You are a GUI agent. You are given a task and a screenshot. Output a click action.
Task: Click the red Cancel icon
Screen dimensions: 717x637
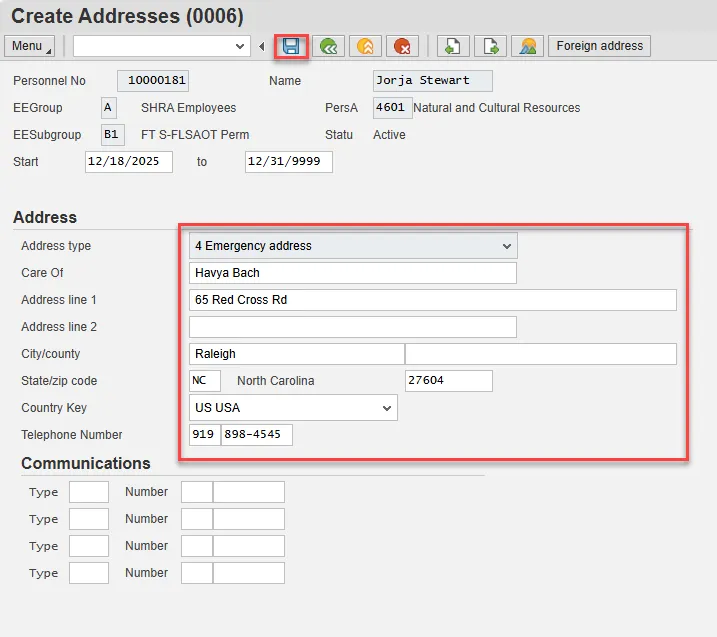tap(402, 46)
